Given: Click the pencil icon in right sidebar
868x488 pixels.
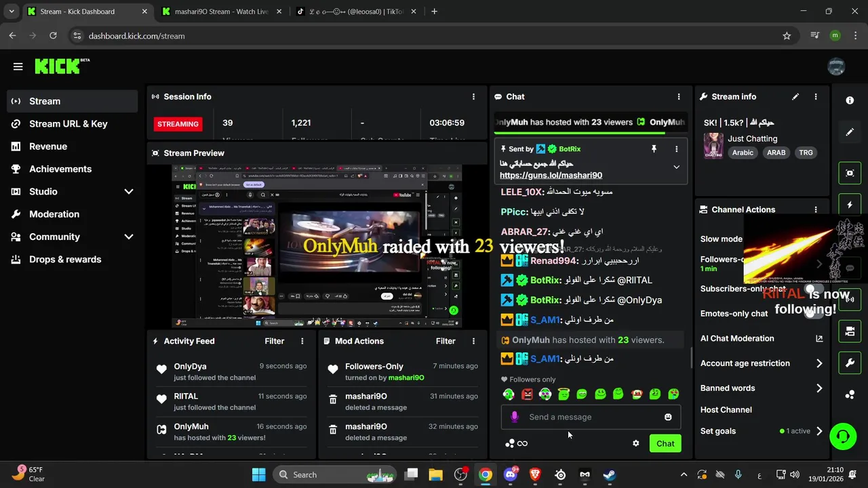Looking at the screenshot, I should coord(850,132).
